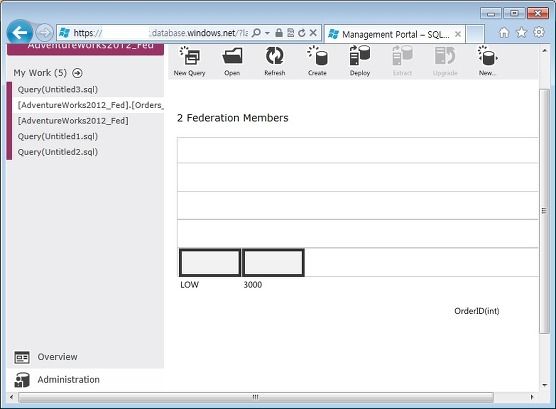Click the AdventureWorks2012_Fed magenta header
The width and height of the screenshot is (556, 409).
click(x=85, y=49)
